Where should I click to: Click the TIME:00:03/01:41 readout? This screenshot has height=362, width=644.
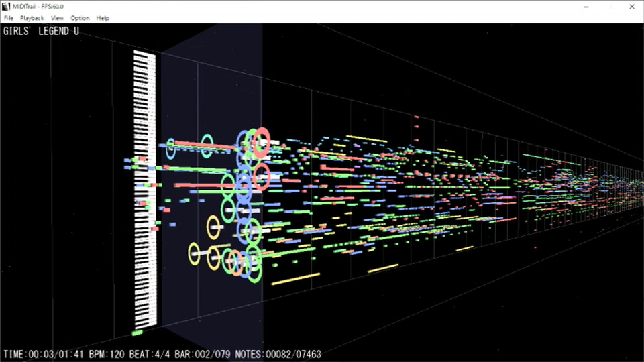point(44,354)
